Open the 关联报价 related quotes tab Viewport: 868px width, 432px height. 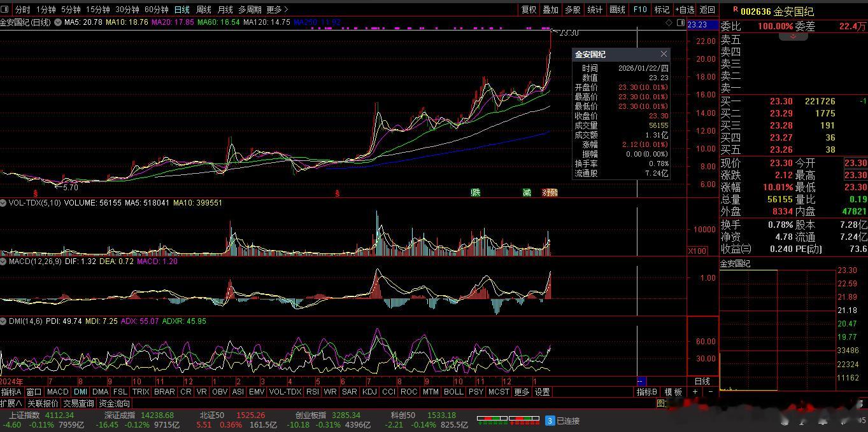[x=43, y=403]
